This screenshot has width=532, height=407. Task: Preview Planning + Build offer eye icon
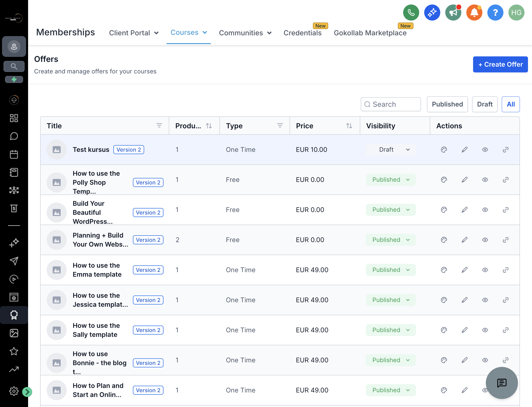tap(485, 240)
